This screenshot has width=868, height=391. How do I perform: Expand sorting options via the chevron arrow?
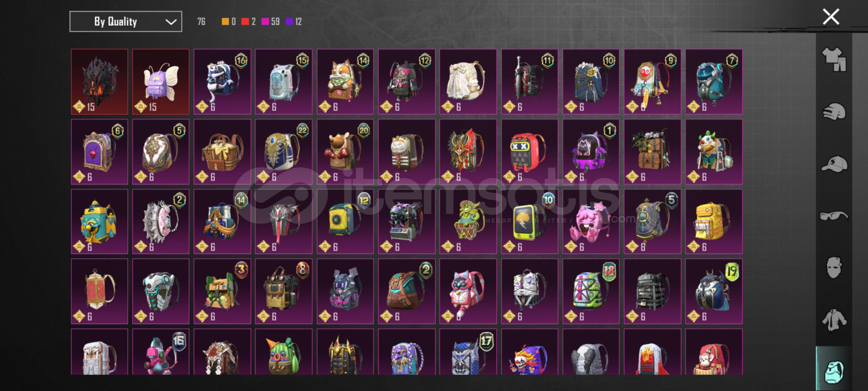click(x=171, y=22)
